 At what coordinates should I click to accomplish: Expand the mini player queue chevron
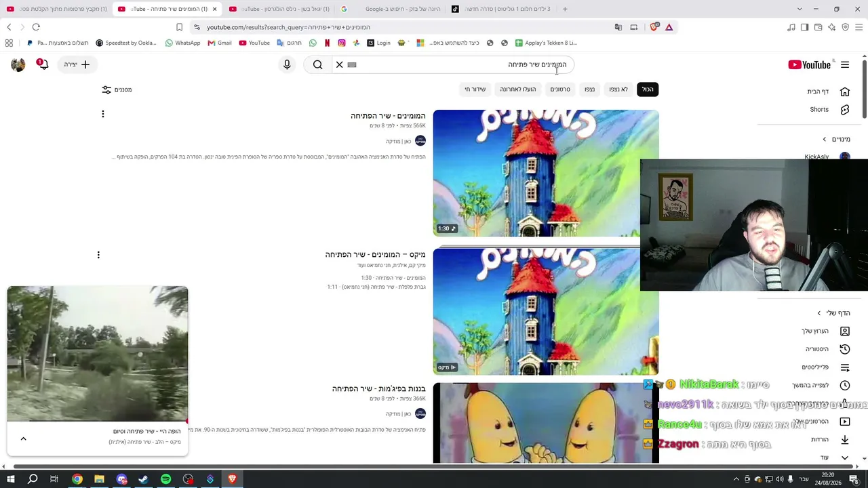[23, 439]
